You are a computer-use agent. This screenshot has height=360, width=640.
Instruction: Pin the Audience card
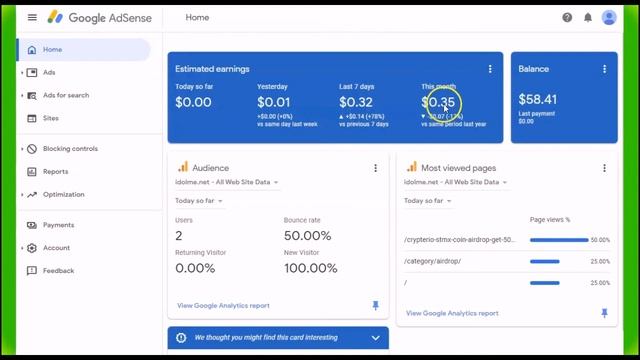(376, 305)
